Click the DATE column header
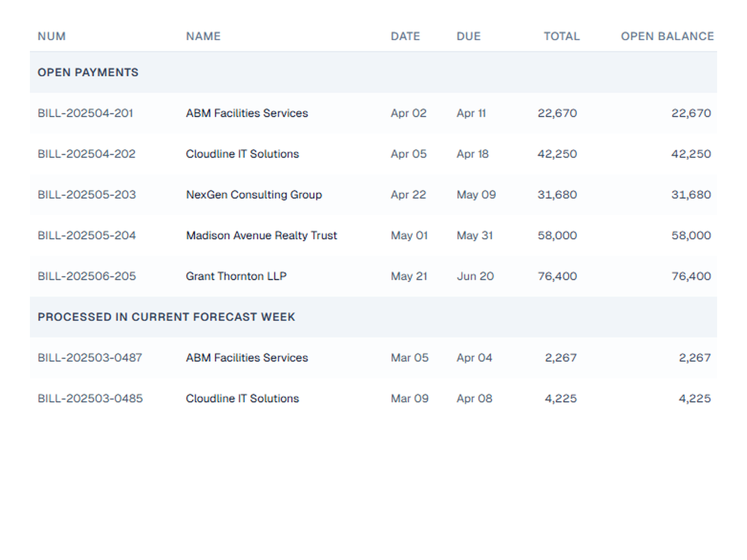Image resolution: width=747 pixels, height=560 pixels. (x=405, y=36)
